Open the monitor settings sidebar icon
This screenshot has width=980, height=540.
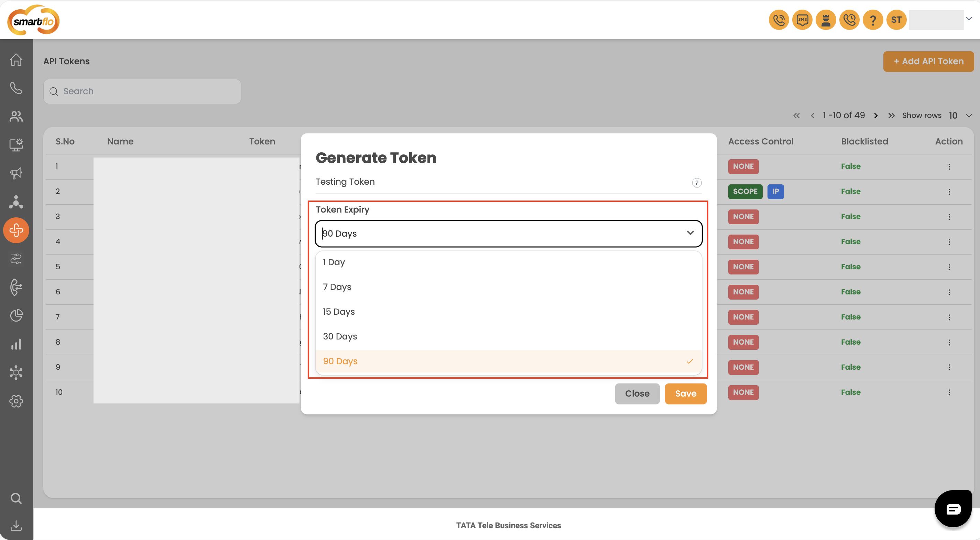click(16, 144)
